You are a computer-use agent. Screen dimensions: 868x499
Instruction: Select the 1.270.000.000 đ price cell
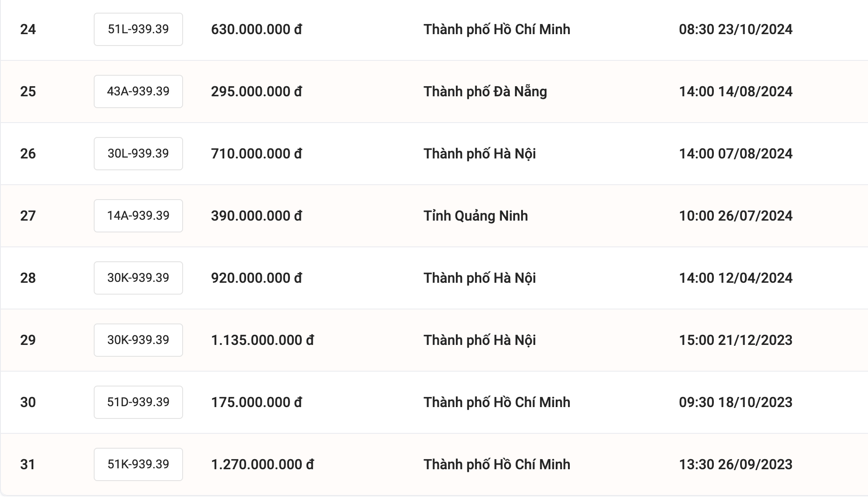(x=262, y=464)
